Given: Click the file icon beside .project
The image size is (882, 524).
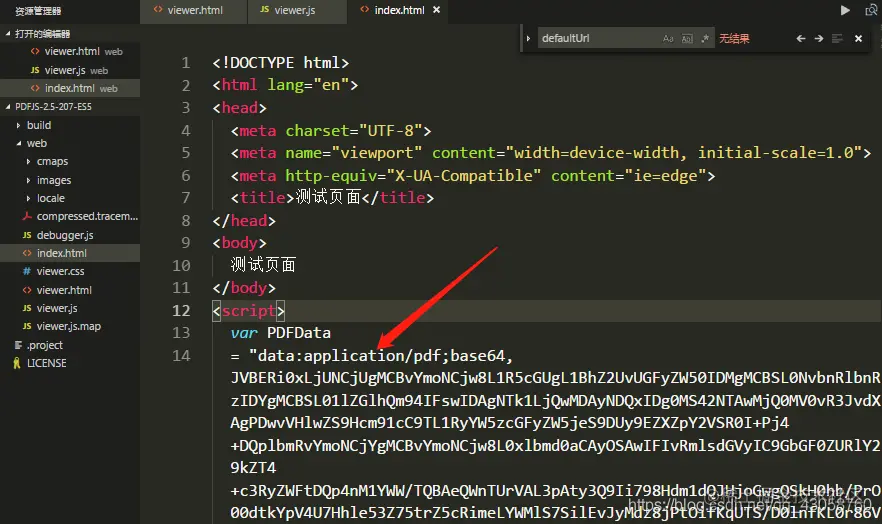Looking at the screenshot, I should (x=18, y=345).
